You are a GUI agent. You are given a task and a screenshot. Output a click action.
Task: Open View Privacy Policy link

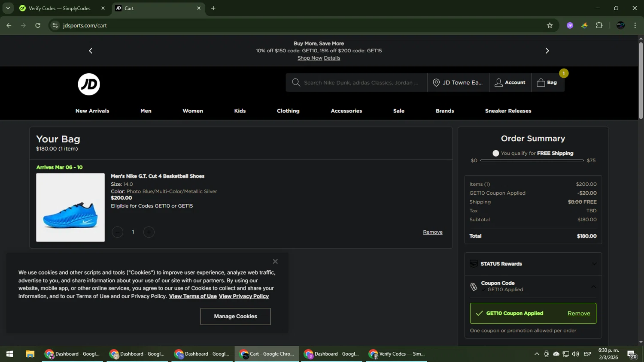coord(244,296)
